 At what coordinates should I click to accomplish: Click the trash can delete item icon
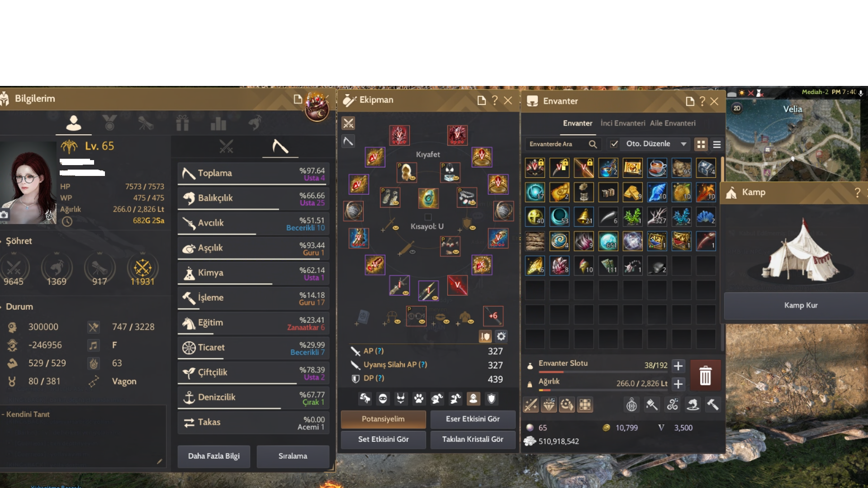(705, 375)
